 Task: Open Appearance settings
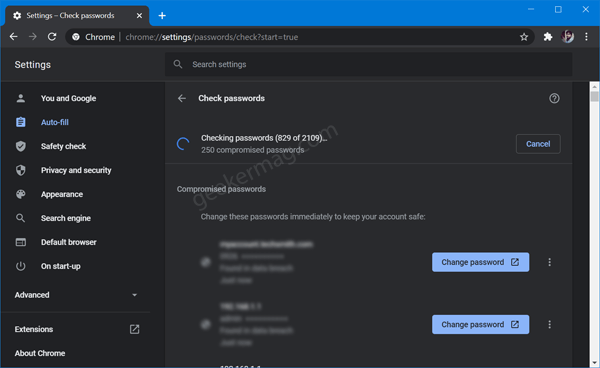pos(62,194)
